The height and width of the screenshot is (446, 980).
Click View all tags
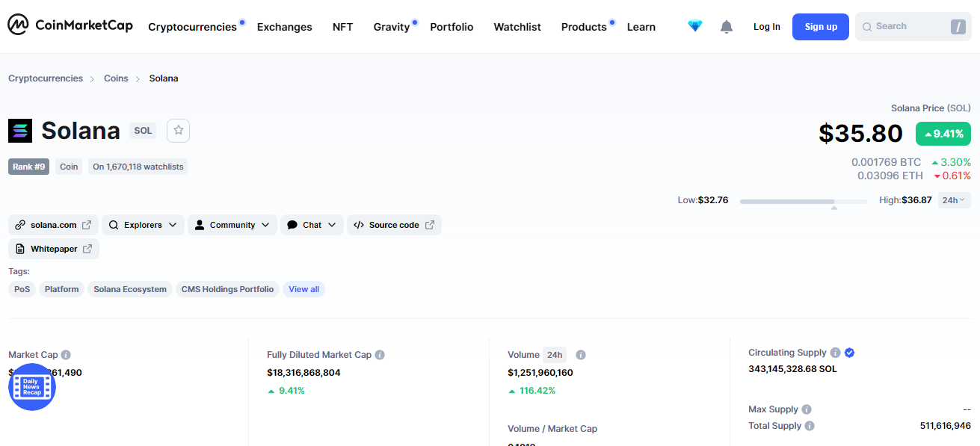tap(303, 289)
